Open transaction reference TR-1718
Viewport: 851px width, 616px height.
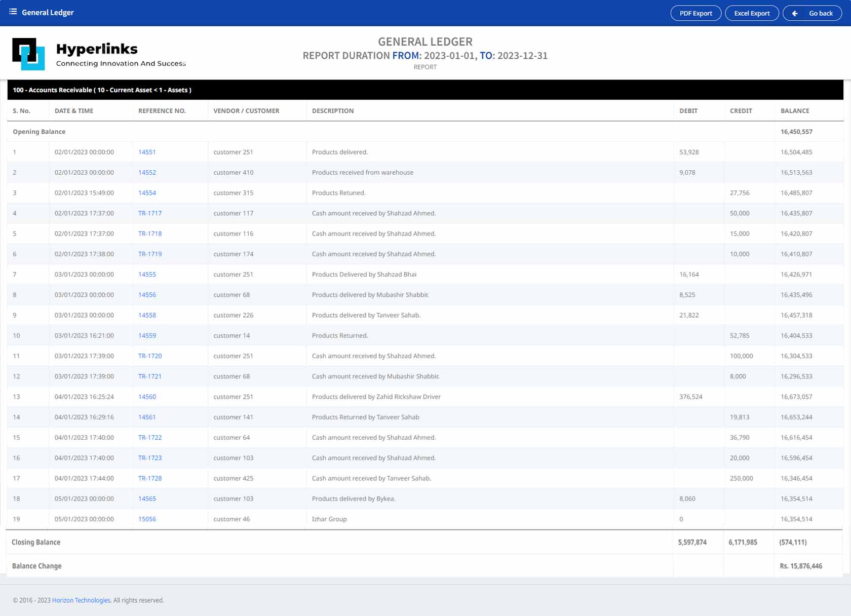(150, 234)
